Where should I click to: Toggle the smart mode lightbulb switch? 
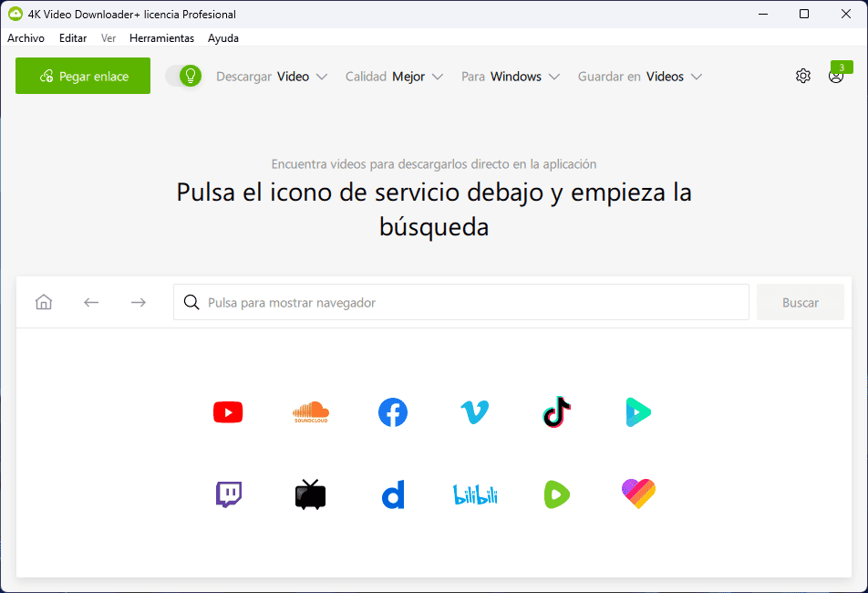pyautogui.click(x=184, y=76)
